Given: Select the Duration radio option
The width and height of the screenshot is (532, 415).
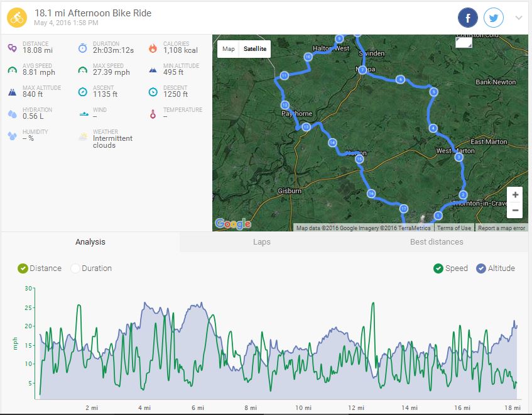Looking at the screenshot, I should pos(75,268).
